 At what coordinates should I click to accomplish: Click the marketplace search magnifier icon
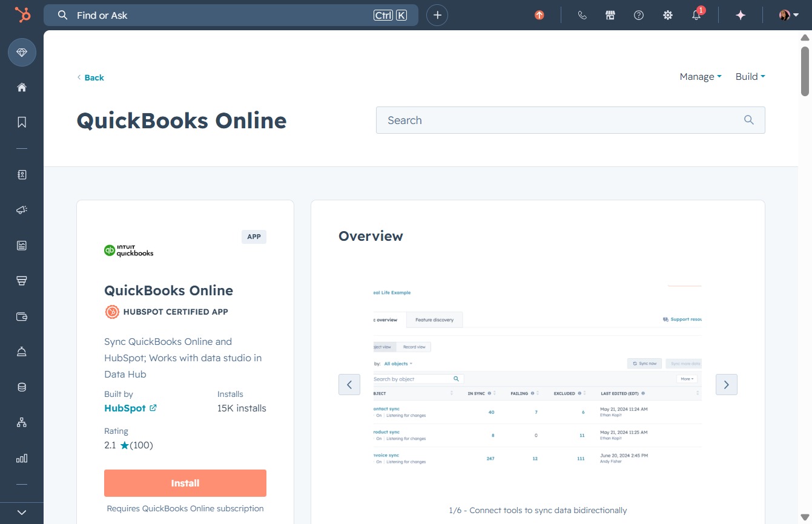point(749,120)
